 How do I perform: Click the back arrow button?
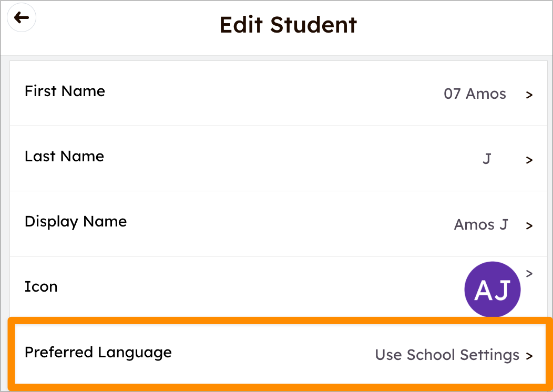(x=21, y=18)
